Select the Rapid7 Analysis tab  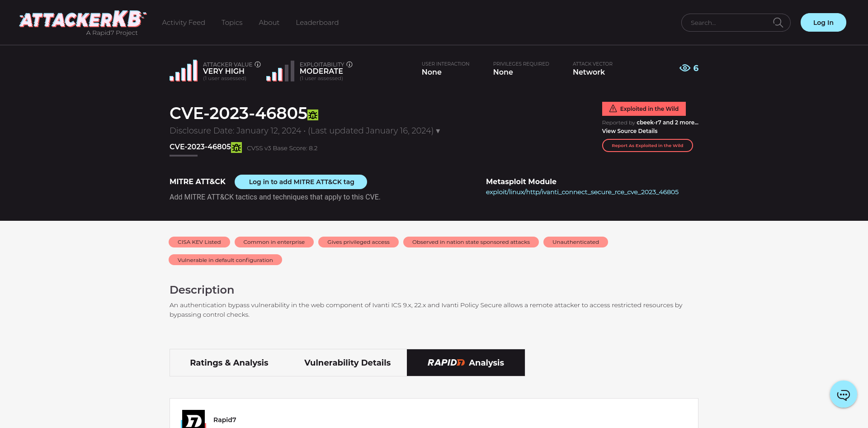coord(466,362)
